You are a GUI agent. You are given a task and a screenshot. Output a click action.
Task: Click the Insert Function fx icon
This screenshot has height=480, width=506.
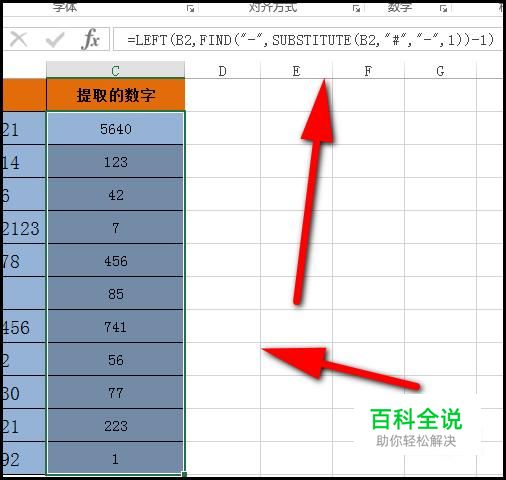click(91, 39)
